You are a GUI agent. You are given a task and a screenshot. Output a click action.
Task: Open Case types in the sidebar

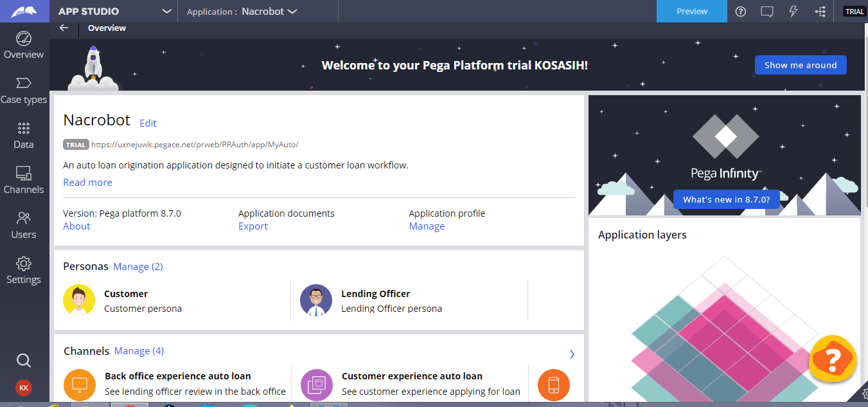coord(24,91)
